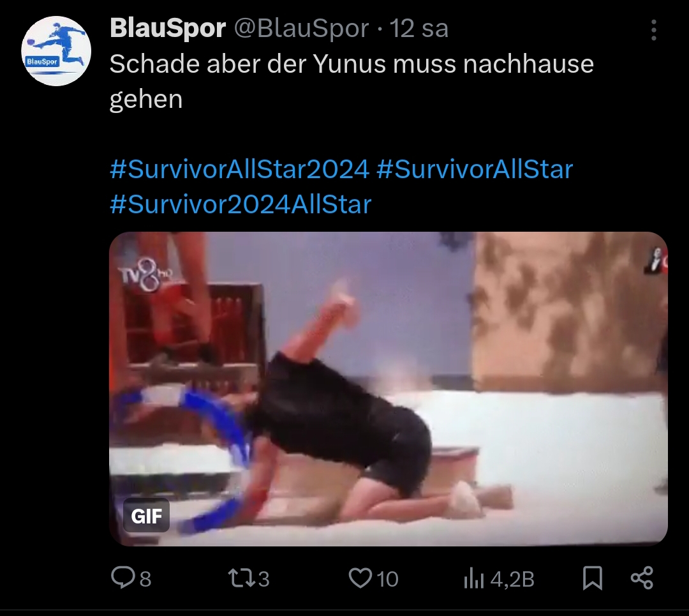Open the three-dot more options menu
The height and width of the screenshot is (616, 689).
[x=654, y=30]
